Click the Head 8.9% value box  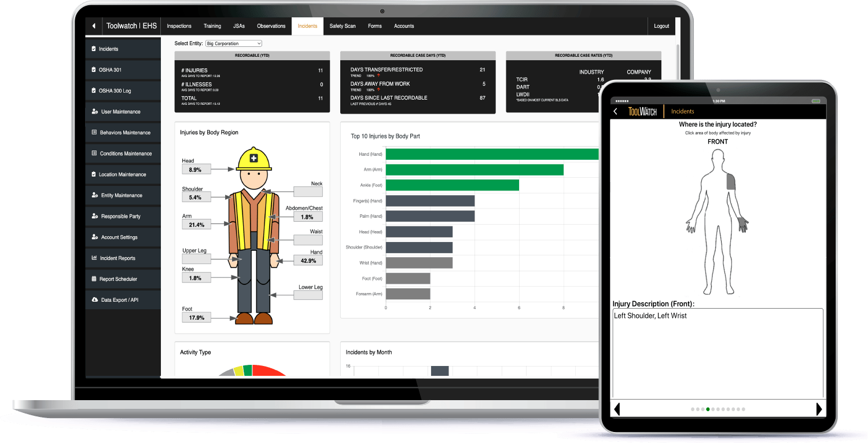pos(196,170)
